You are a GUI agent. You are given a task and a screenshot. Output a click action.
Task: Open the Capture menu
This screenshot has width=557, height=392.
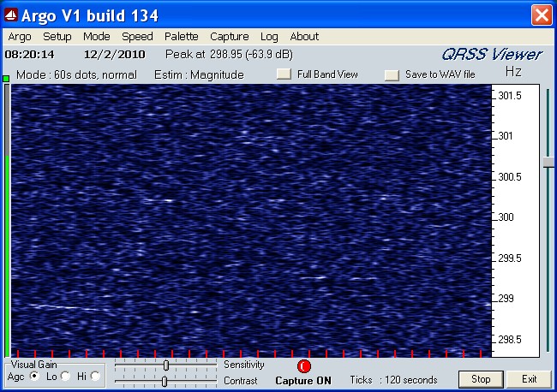tap(230, 37)
